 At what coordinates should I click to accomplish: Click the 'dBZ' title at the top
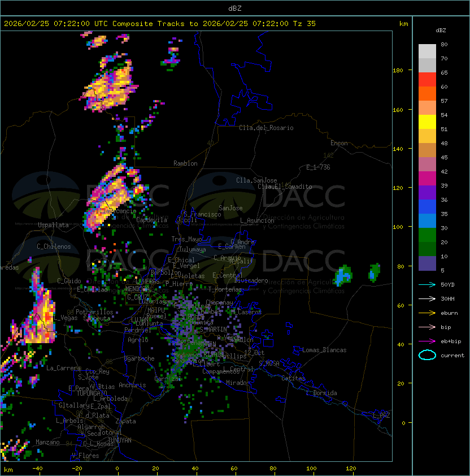[235, 8]
